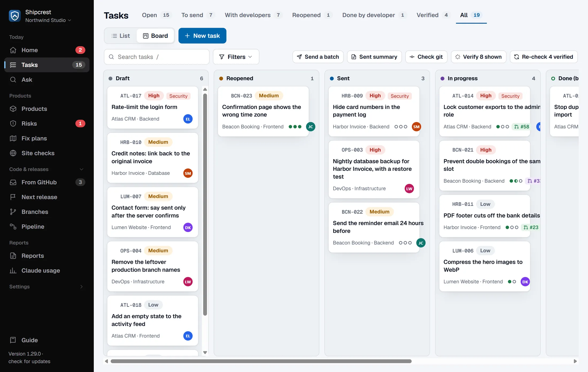
Task: Click Re-check 4 verified button
Action: (x=544, y=57)
